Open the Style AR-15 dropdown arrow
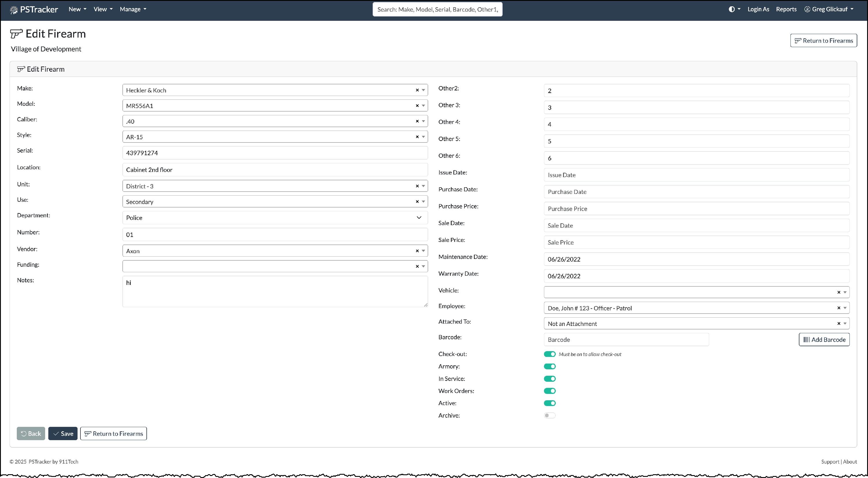 point(423,137)
